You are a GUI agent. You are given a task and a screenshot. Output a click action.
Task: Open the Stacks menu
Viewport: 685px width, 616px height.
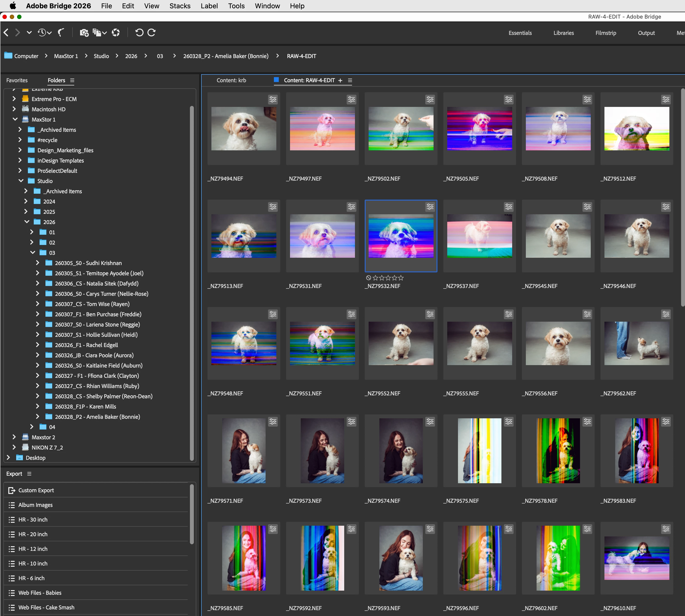(180, 6)
